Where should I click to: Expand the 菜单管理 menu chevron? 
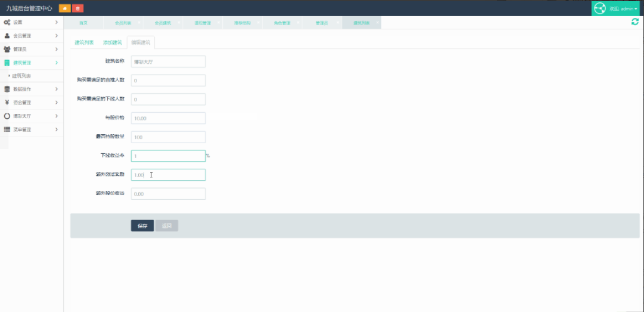point(57,129)
